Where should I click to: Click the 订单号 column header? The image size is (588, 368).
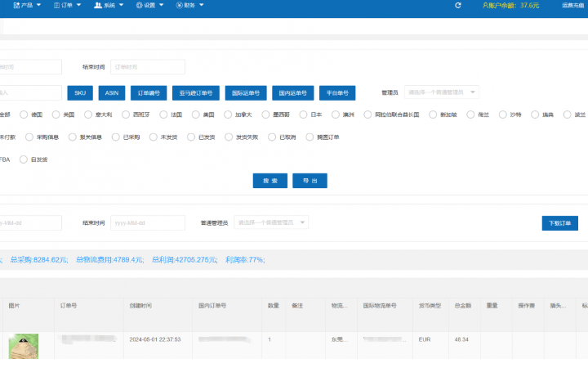coord(69,306)
